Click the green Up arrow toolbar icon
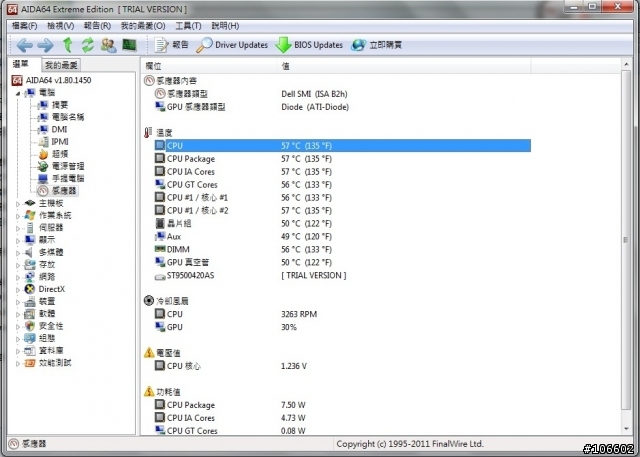 [68, 45]
